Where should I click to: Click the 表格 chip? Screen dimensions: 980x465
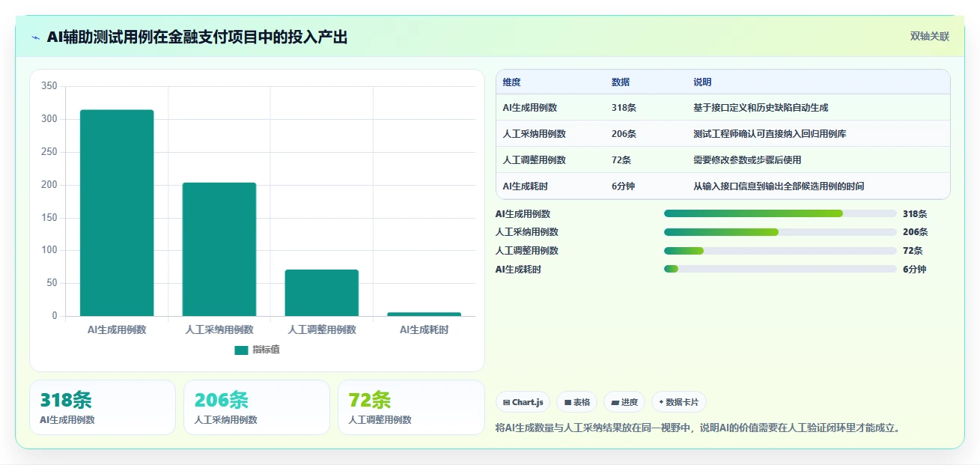pos(576,402)
